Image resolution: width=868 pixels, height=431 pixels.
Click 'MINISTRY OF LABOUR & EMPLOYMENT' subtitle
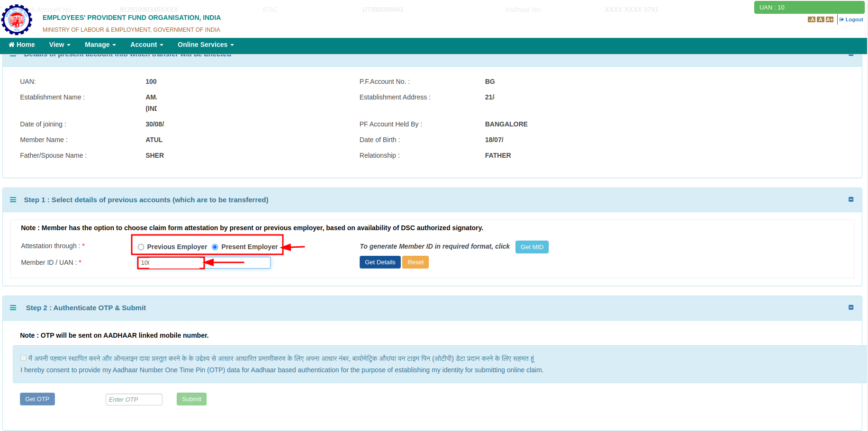point(131,30)
